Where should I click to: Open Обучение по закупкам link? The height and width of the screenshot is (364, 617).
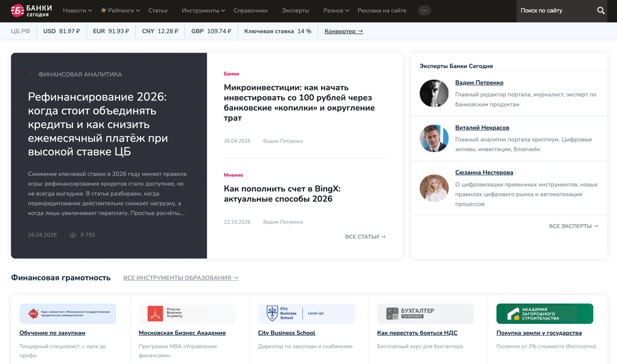52,333
